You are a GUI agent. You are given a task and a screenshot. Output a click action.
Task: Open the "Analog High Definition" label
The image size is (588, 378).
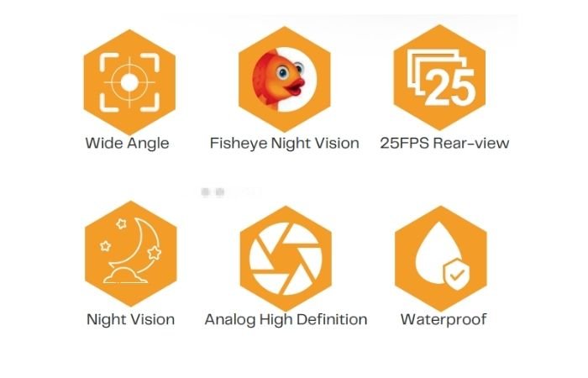pyautogui.click(x=286, y=320)
